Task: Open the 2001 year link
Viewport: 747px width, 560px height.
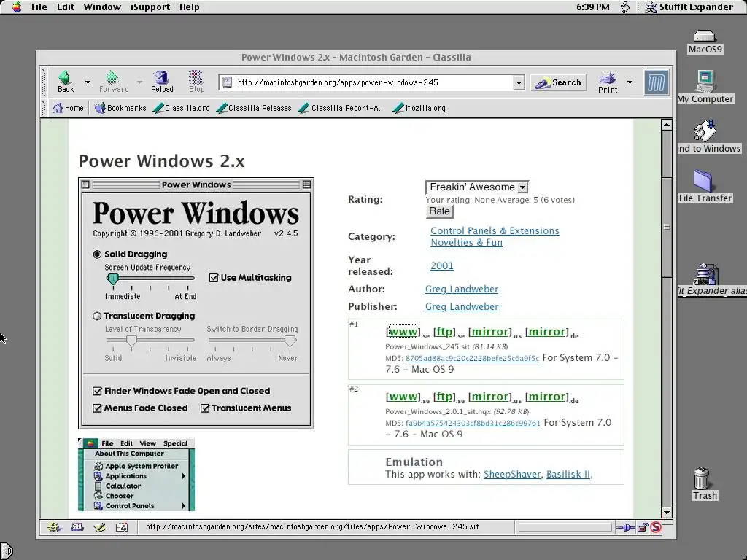Action: (x=441, y=265)
